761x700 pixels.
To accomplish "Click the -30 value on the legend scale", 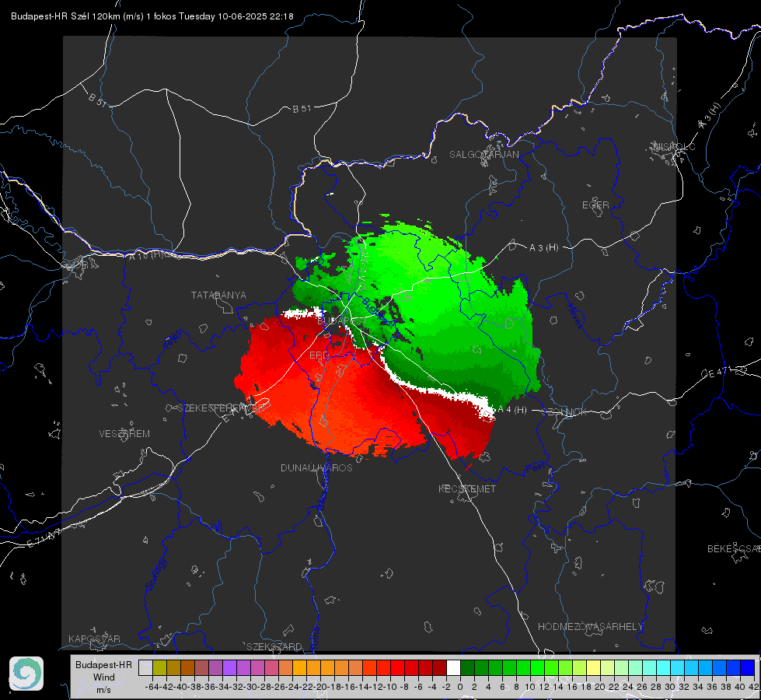I will point(250,687).
